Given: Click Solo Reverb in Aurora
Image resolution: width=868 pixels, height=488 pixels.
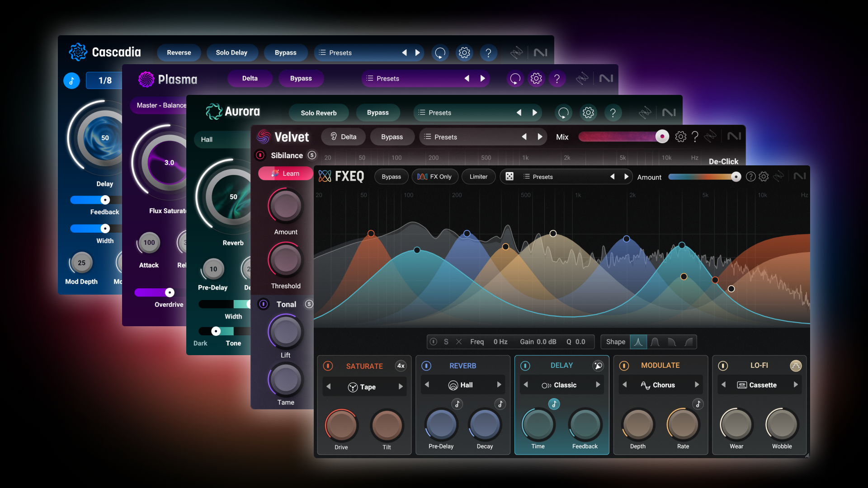Looking at the screenshot, I should 319,113.
